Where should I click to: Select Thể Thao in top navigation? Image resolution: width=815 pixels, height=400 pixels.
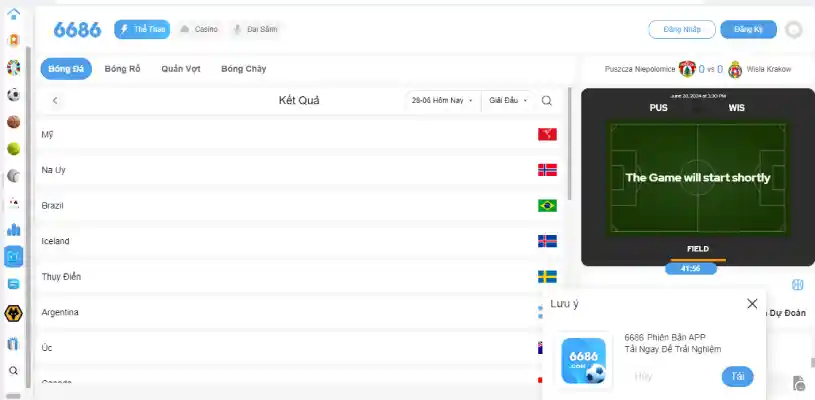click(x=142, y=30)
